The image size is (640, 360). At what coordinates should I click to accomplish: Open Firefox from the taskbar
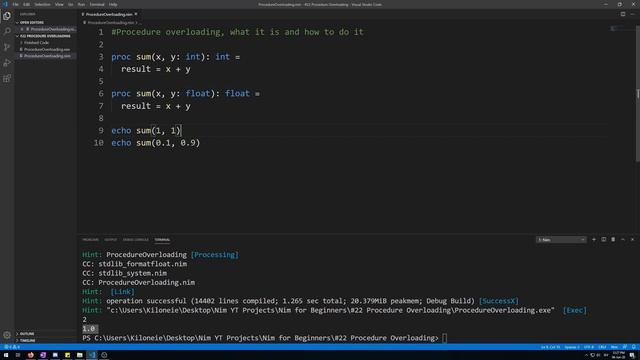click(x=31, y=355)
